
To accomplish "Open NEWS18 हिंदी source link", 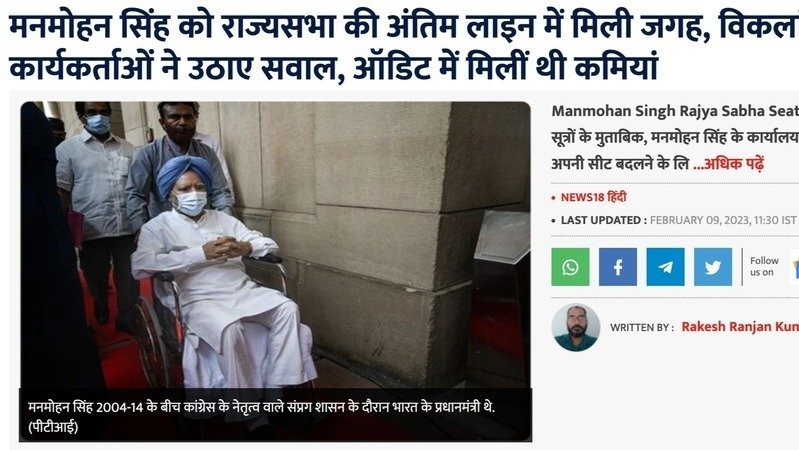I will pyautogui.click(x=594, y=197).
